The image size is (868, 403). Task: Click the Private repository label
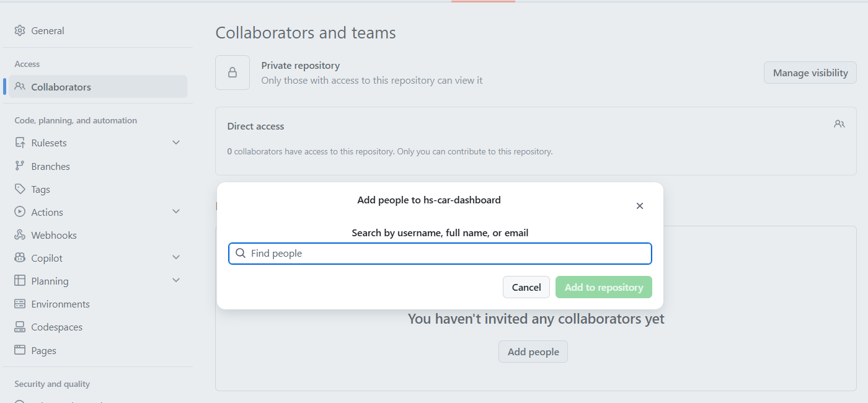point(301,65)
